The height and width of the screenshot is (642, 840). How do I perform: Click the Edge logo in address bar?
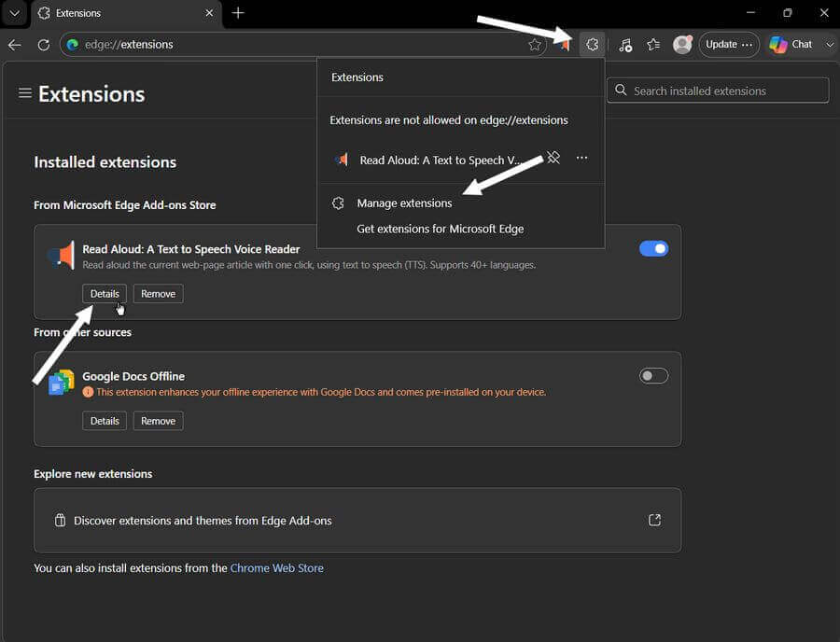72,45
